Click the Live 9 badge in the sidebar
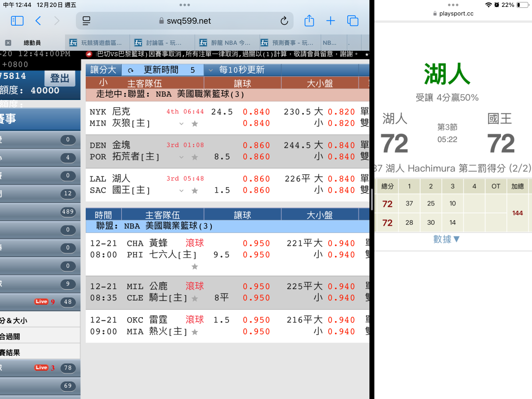This screenshot has height=399, width=532. [44, 301]
